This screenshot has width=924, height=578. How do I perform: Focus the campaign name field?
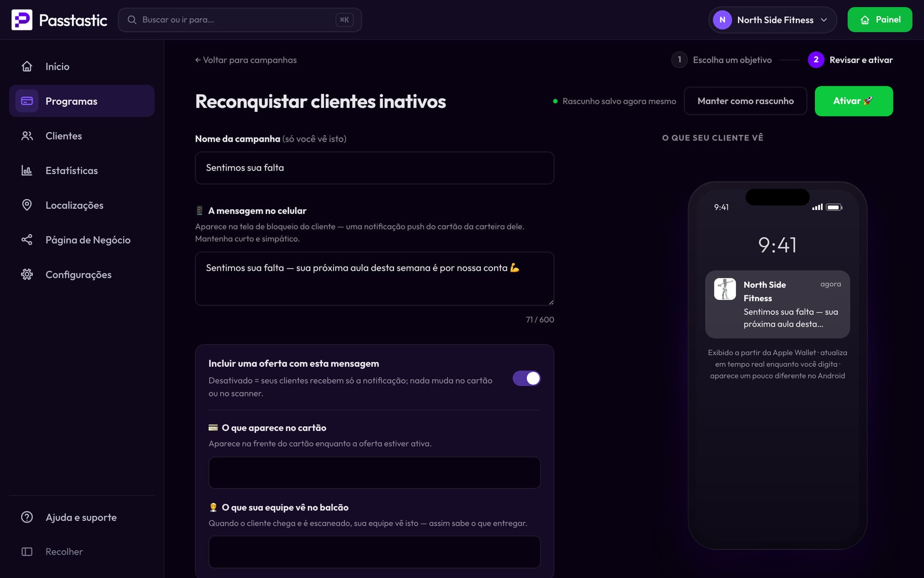point(374,168)
